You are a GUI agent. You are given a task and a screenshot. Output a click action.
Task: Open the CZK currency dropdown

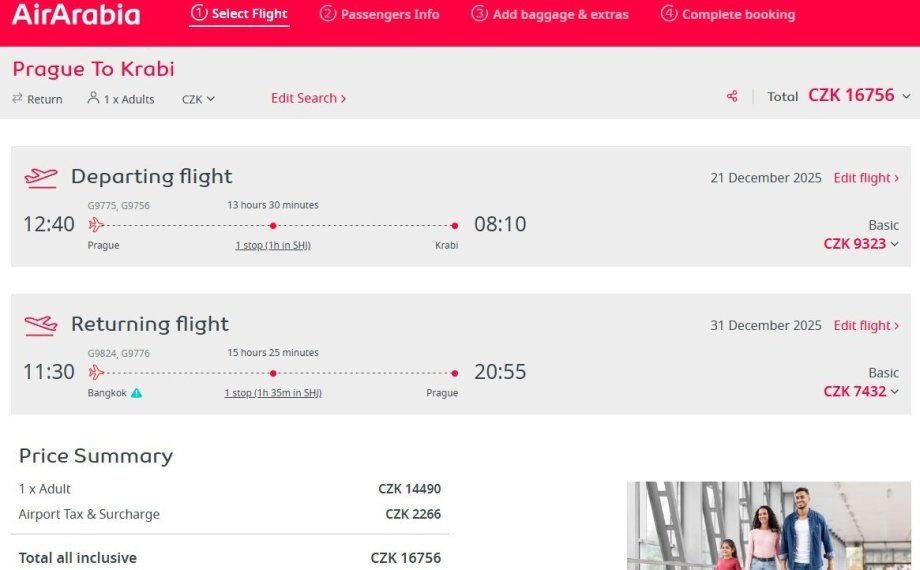pyautogui.click(x=198, y=99)
